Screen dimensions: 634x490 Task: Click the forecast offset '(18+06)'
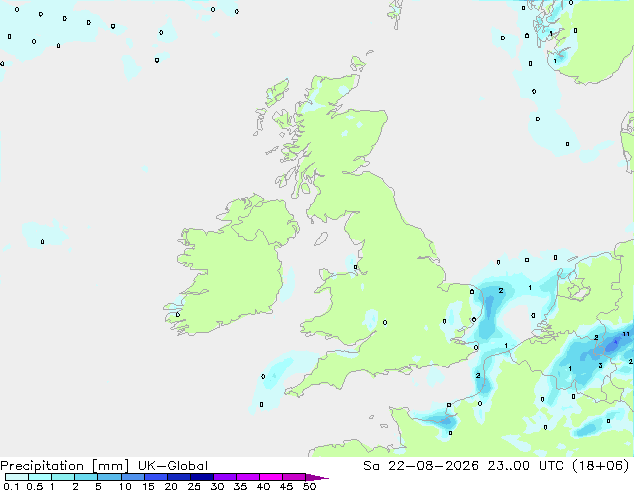(x=601, y=466)
